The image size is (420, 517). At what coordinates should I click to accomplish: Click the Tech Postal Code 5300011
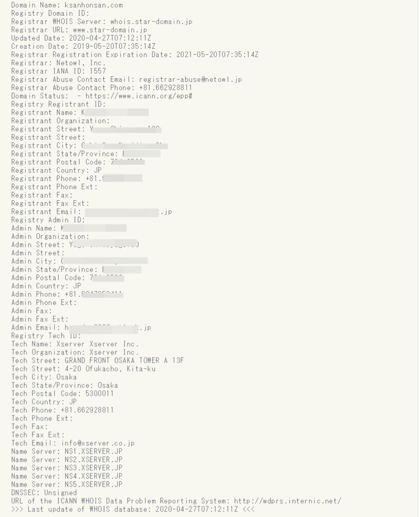(99, 394)
